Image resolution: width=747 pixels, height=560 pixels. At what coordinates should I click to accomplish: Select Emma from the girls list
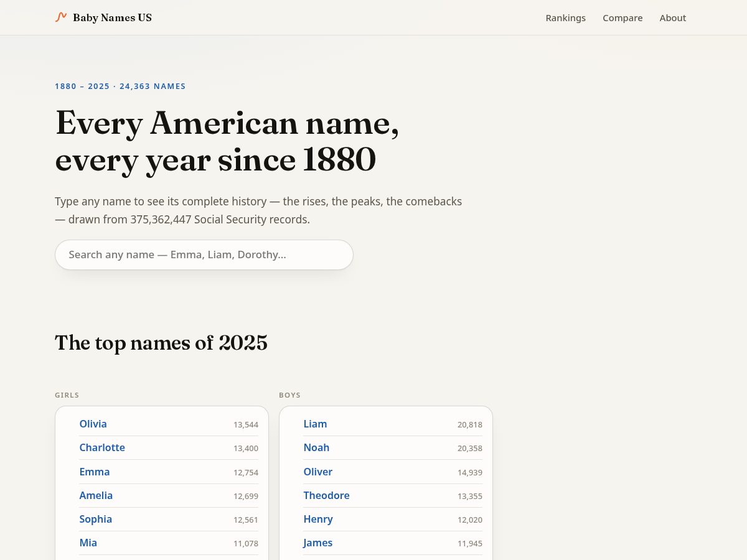95,472
